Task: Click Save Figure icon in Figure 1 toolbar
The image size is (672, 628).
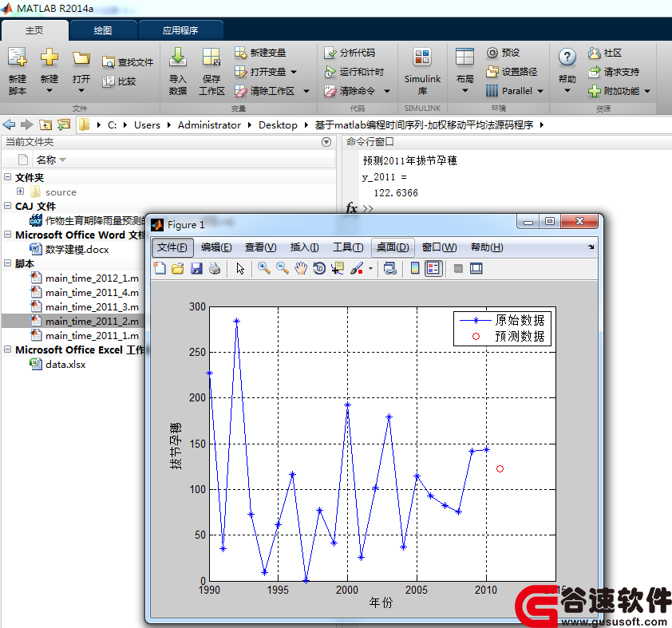Action: pyautogui.click(x=196, y=269)
